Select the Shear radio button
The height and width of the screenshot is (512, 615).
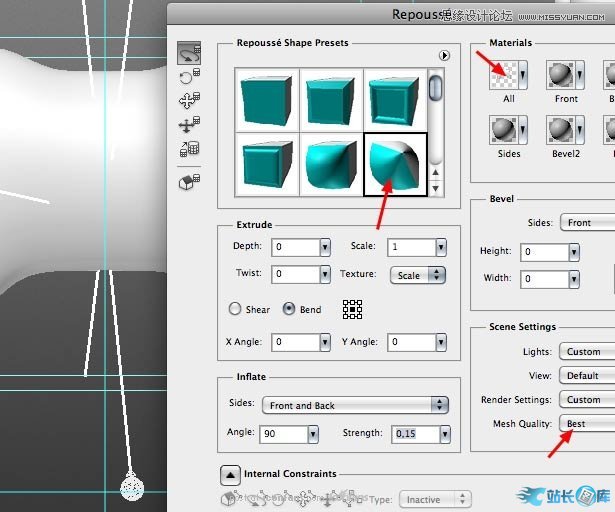click(236, 309)
